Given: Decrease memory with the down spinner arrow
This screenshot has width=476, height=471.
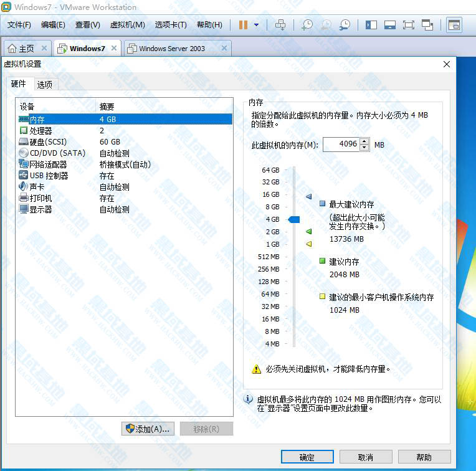Looking at the screenshot, I should click(364, 148).
